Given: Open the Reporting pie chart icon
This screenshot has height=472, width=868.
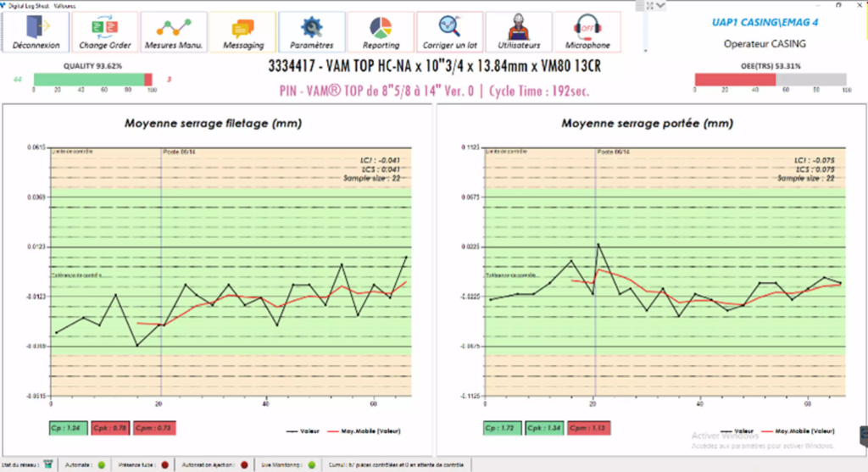Looking at the screenshot, I should 381,32.
